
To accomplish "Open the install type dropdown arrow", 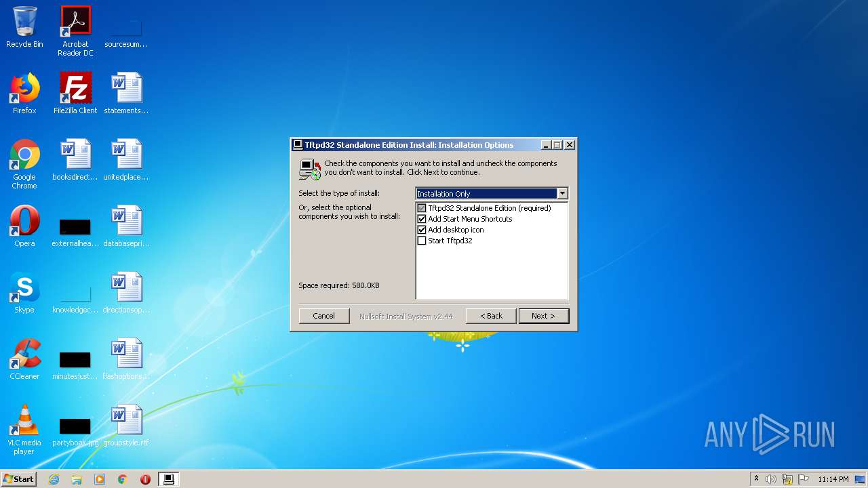I will (x=562, y=194).
